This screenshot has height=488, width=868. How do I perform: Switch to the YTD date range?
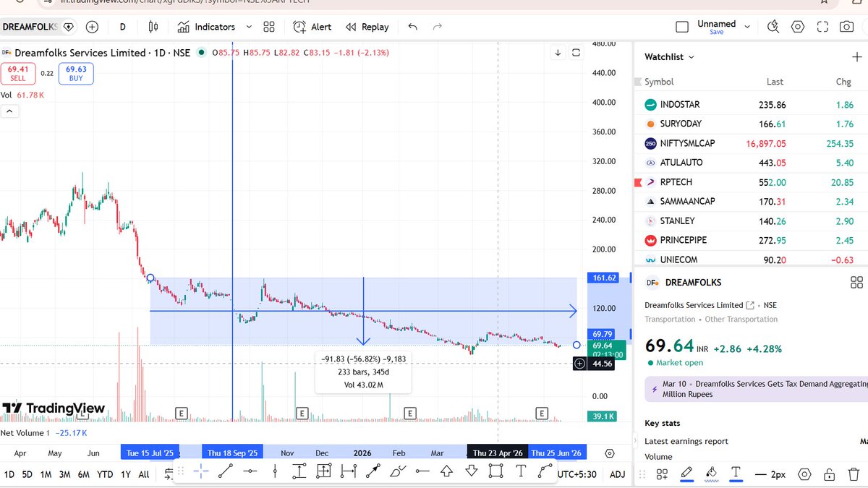pyautogui.click(x=105, y=474)
